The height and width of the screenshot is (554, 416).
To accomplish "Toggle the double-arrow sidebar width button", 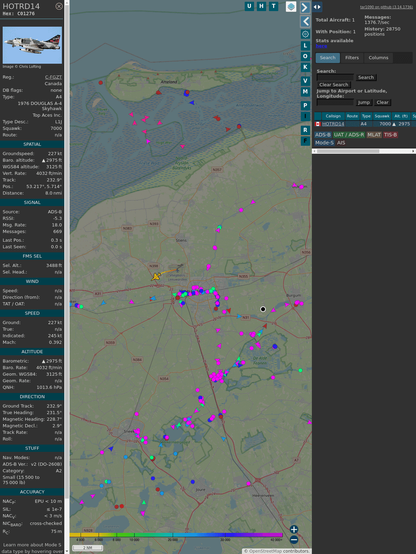I will (317, 7).
